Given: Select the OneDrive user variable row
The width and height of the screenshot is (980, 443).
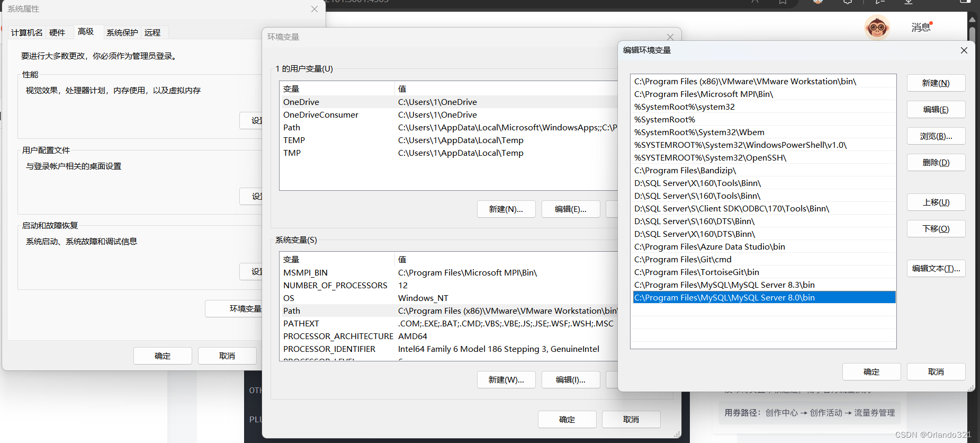Looking at the screenshot, I should [x=449, y=102].
